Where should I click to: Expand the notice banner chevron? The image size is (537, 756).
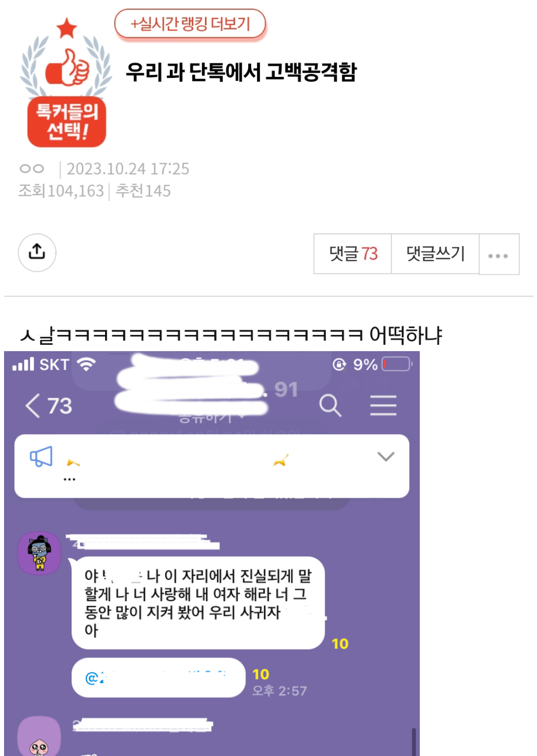pos(386,457)
